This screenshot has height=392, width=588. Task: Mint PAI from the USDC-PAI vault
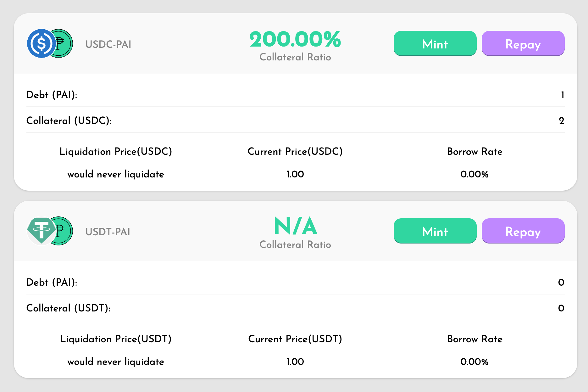(x=435, y=43)
